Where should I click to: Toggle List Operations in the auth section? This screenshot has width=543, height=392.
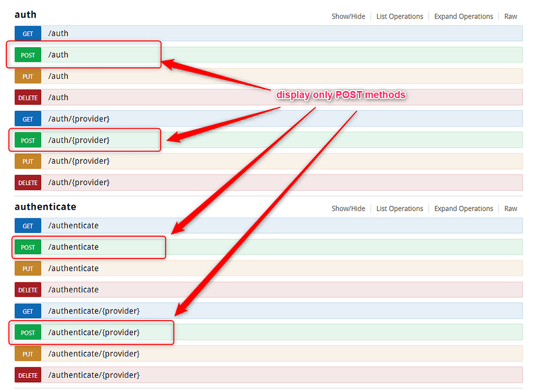click(x=399, y=16)
